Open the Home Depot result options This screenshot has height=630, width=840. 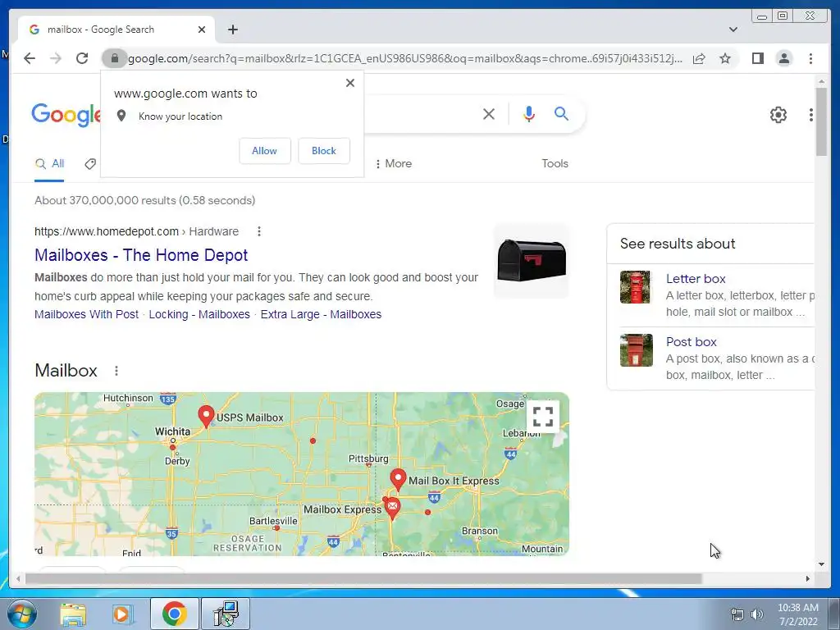point(258,231)
